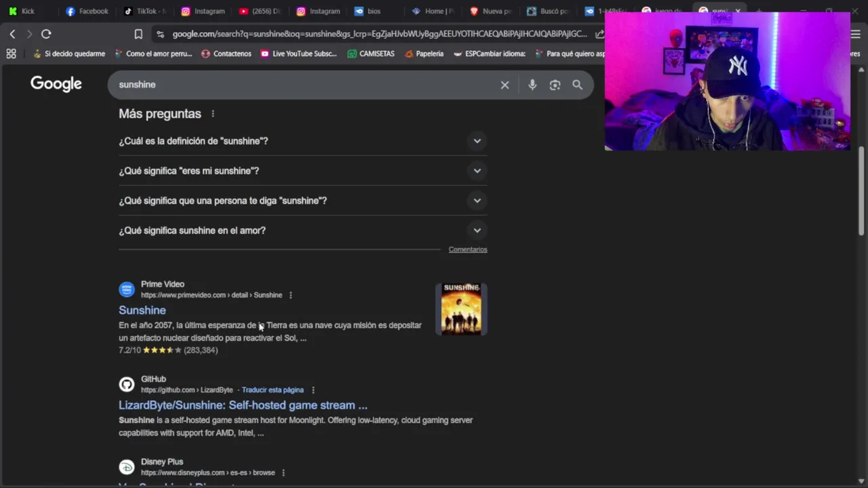Viewport: 868px width, 488px height.
Task: Expand '¿Qué significa "eres mi sunshine"?'
Action: [303, 171]
